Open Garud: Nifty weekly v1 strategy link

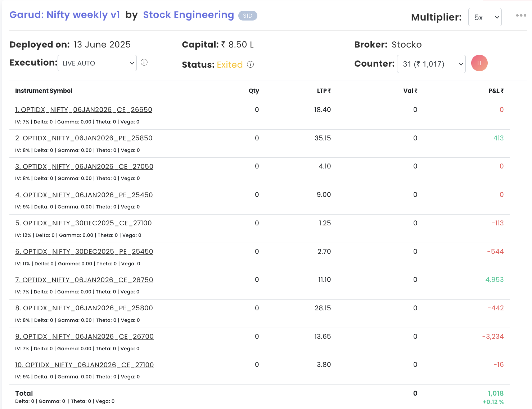[x=64, y=15]
